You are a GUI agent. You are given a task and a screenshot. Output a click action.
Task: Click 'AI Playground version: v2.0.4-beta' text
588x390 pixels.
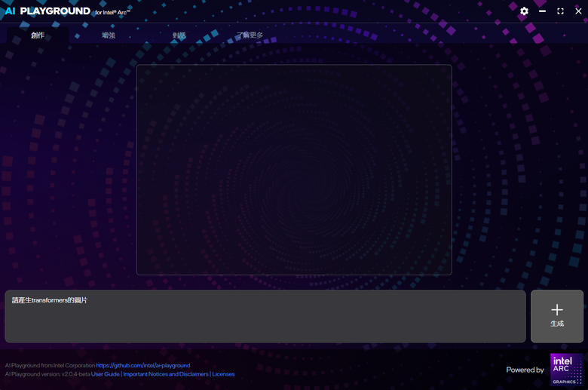point(47,374)
